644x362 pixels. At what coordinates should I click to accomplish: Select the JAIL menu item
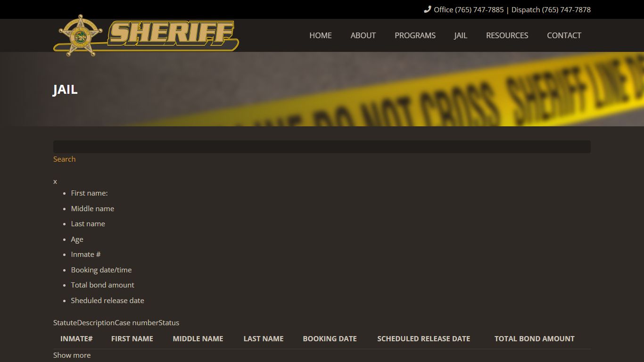[x=461, y=35]
